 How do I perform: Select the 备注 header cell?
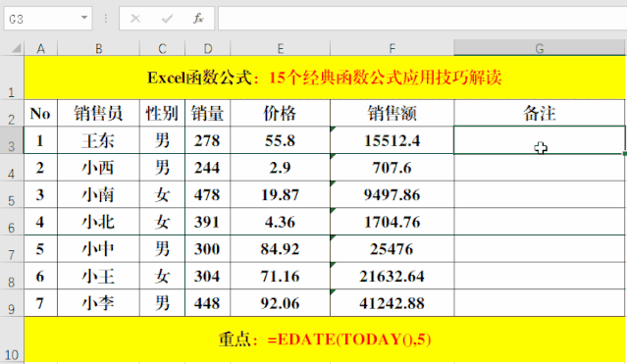pyautogui.click(x=540, y=113)
